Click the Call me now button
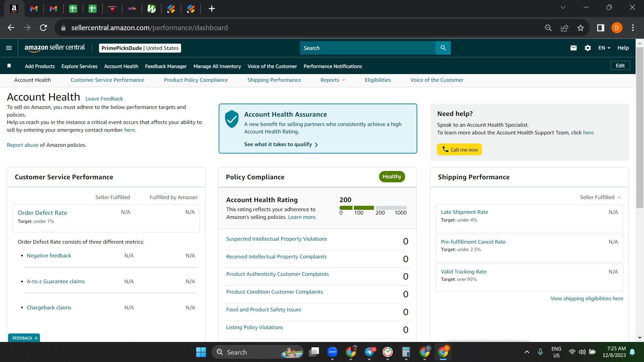The image size is (644, 362). coord(460,149)
